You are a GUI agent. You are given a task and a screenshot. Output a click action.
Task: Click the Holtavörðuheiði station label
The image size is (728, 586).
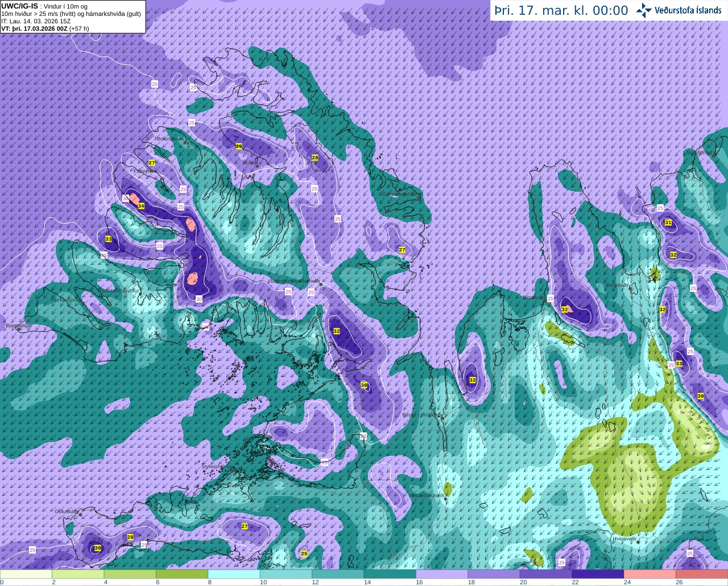pos(427,496)
